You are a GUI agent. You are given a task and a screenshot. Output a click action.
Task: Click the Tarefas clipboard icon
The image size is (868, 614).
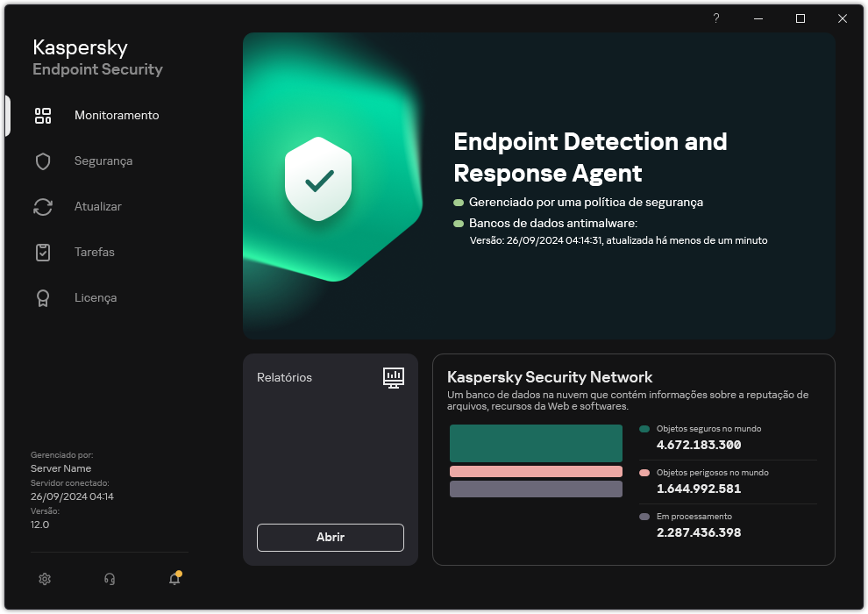(x=43, y=253)
